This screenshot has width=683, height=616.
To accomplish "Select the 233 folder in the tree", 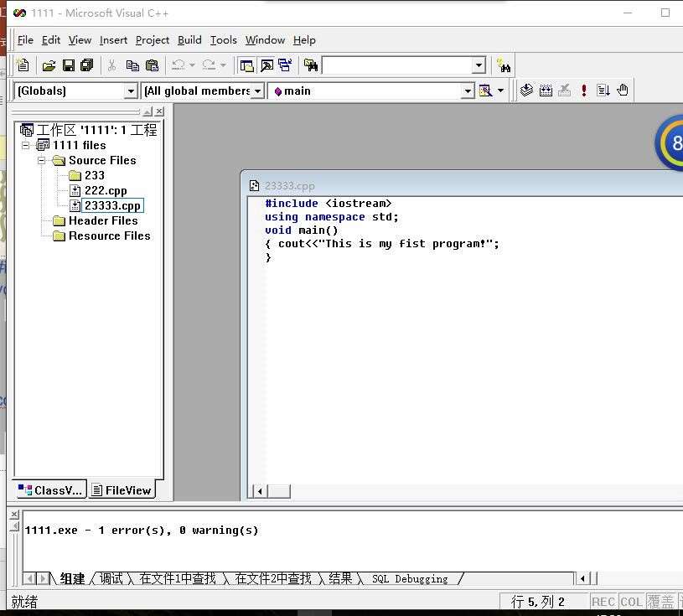I will (x=95, y=175).
